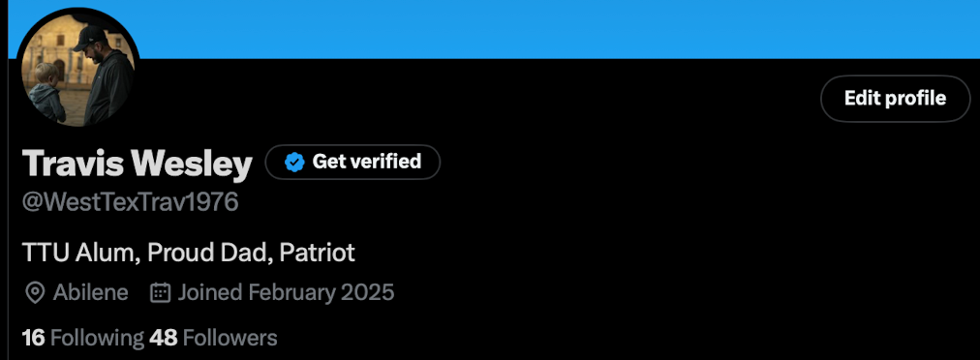Click the Edit profile button
Viewport: 980px width, 360px height.
point(895,99)
